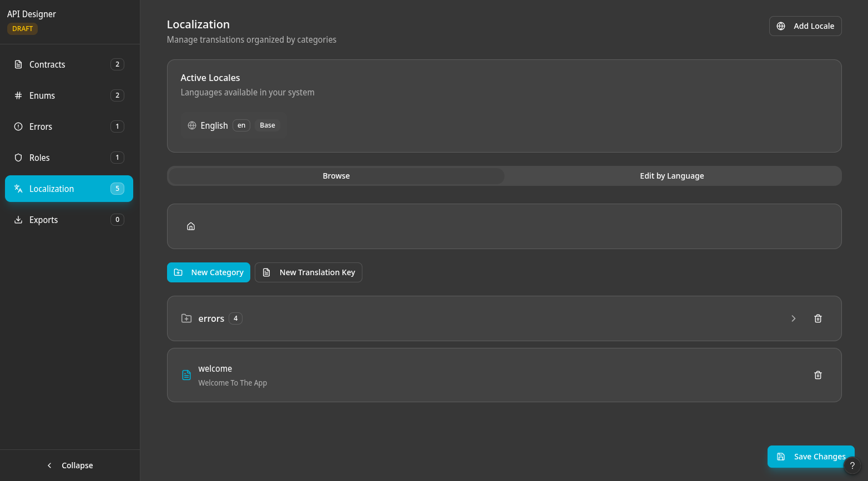Save Changes label in the button
This screenshot has width=868, height=481.
coord(820,457)
